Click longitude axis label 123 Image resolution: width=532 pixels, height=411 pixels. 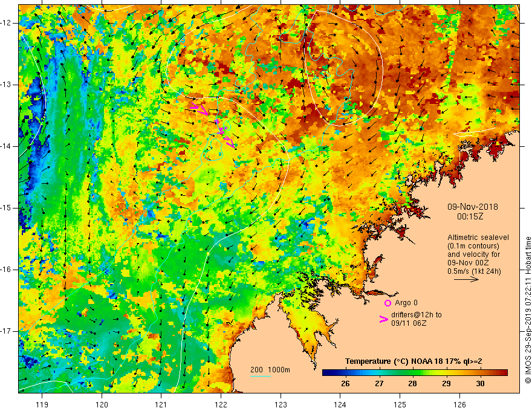coord(281,404)
